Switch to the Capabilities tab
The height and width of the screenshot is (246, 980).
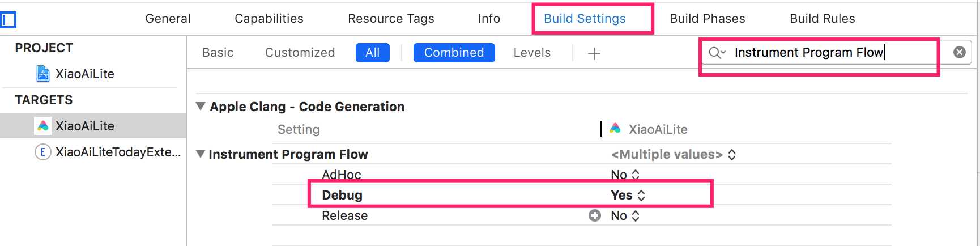click(269, 19)
